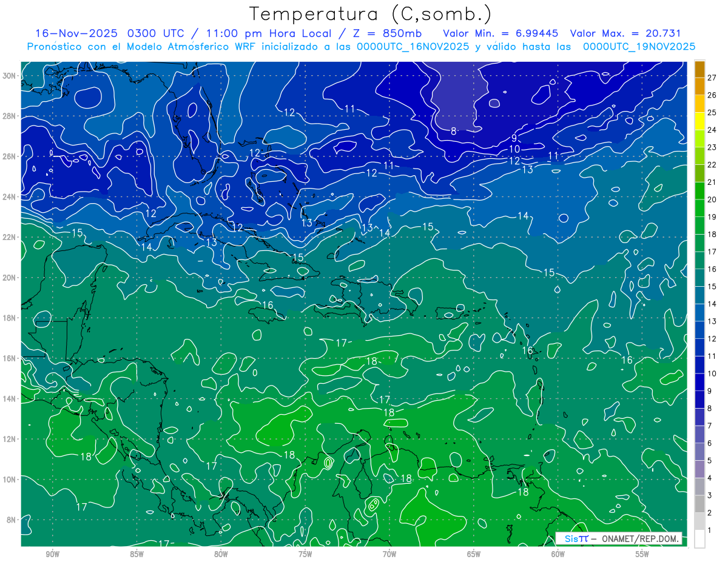This screenshot has height=562, width=728.
Task: Click the 90W longitude axis label
Action: click(52, 554)
